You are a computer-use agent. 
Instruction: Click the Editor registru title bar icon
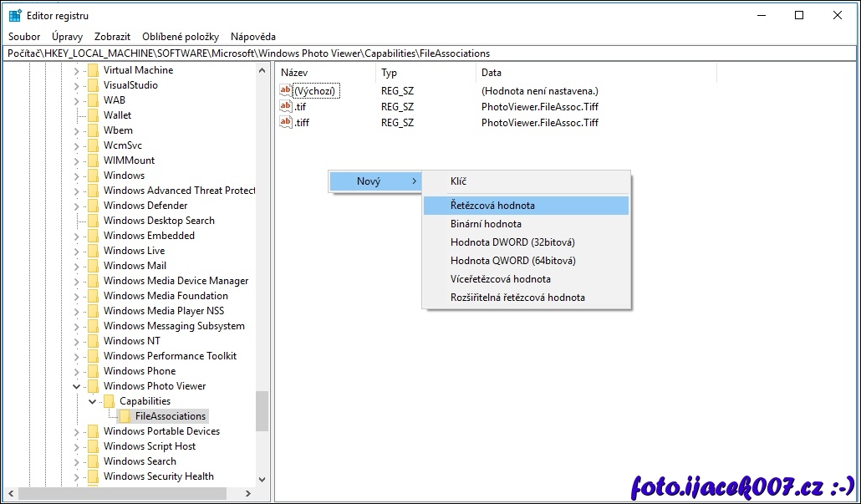(x=15, y=15)
